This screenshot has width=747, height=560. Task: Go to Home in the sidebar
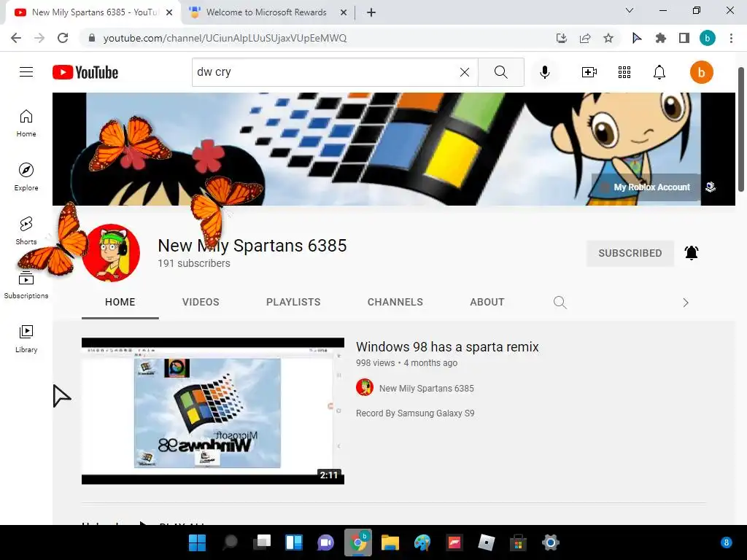point(26,123)
